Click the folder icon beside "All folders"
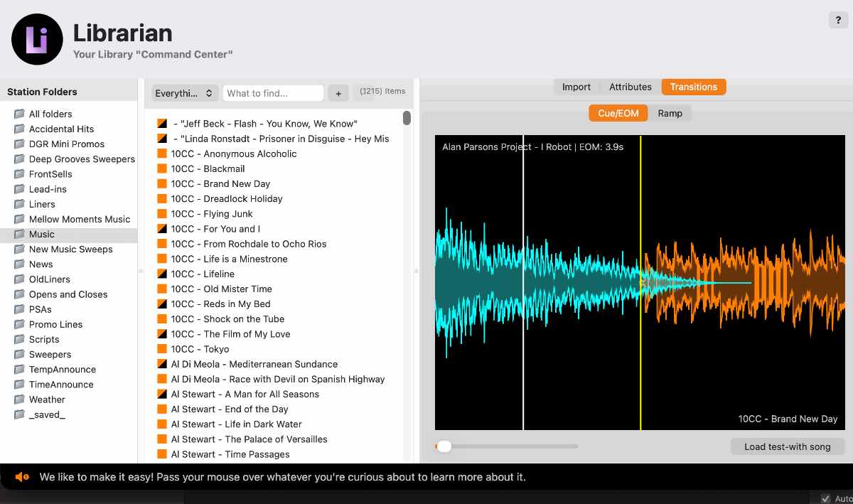Viewport: 853px width, 504px height. (19, 114)
